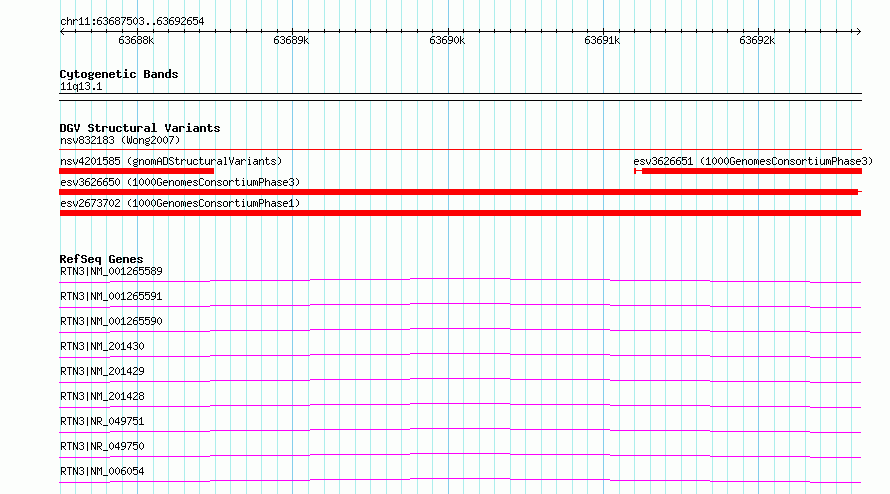Click the red bar of nsv4201585
This screenshot has width=890, height=494.
(x=137, y=171)
